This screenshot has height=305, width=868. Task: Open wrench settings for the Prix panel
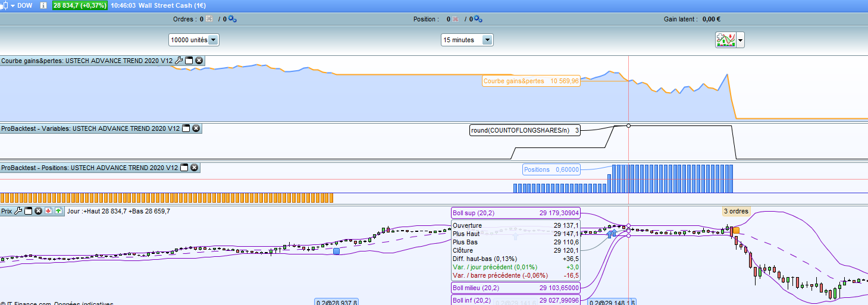tap(18, 210)
